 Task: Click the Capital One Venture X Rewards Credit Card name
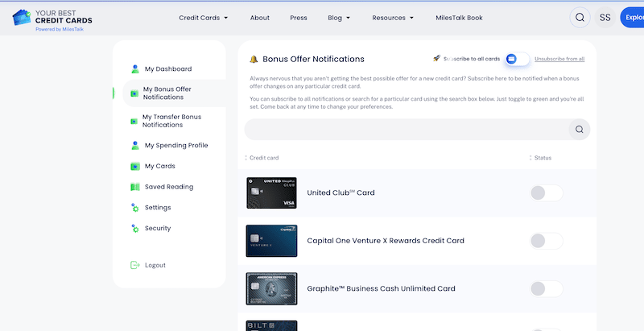pos(386,241)
